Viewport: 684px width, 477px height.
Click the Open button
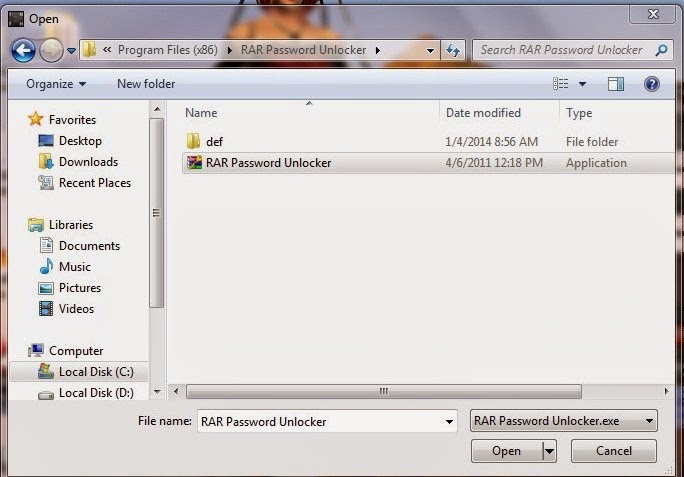point(506,451)
